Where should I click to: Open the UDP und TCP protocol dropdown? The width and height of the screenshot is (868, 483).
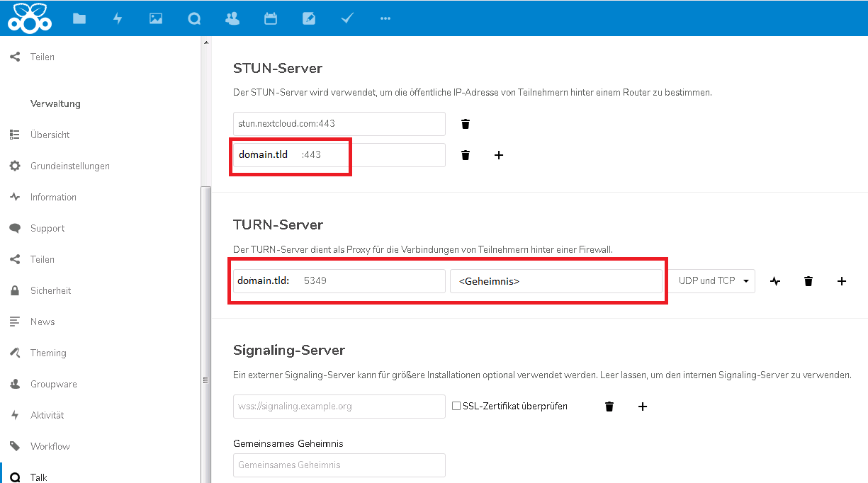(712, 281)
